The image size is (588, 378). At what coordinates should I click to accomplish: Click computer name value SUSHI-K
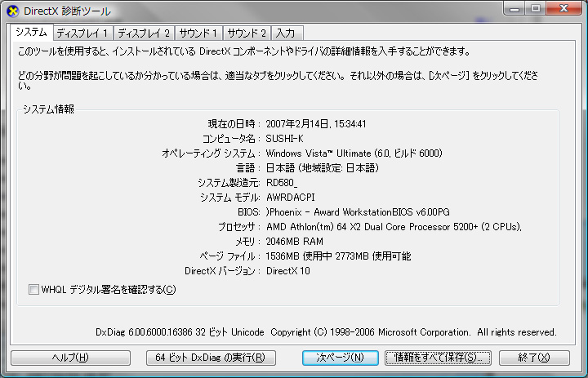click(285, 139)
